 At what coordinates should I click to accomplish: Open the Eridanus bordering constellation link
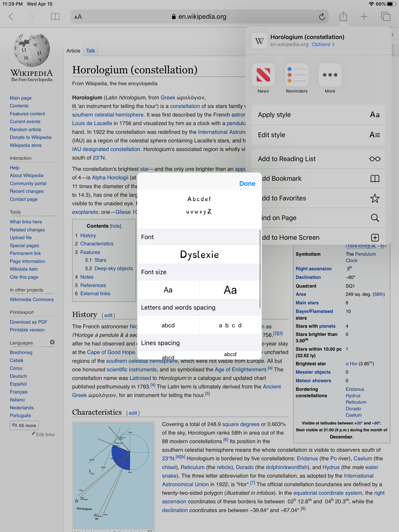click(x=355, y=389)
